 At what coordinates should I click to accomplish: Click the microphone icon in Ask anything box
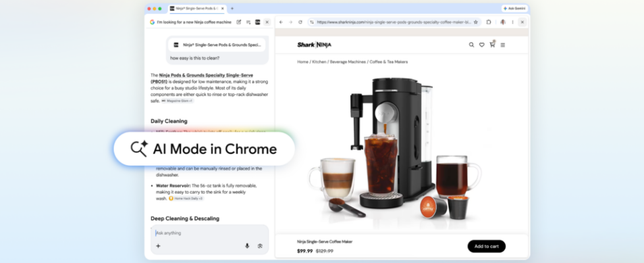click(247, 246)
